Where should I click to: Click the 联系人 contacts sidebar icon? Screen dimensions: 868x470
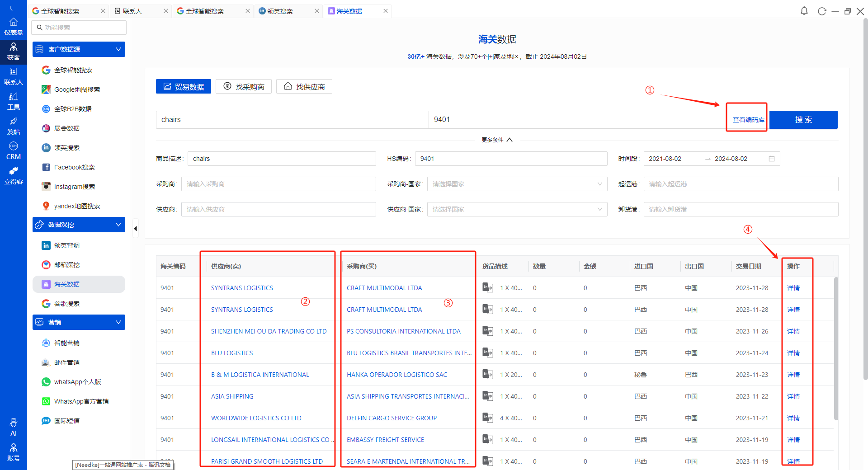[14, 76]
